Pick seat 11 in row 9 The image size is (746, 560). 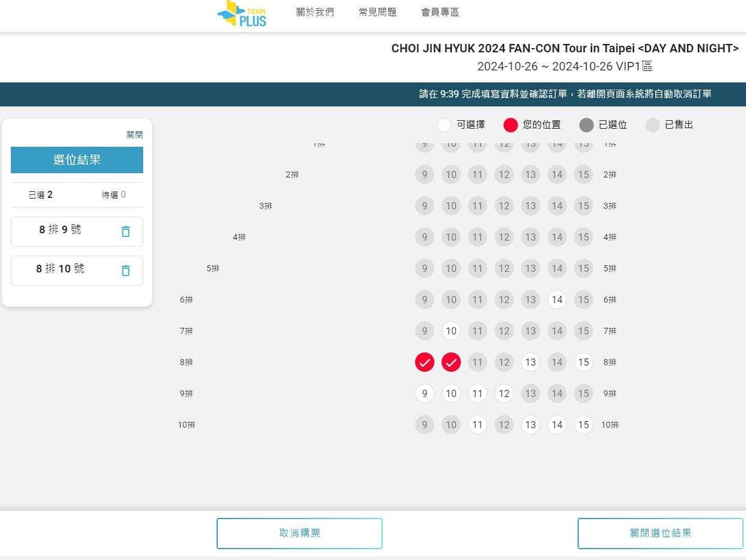click(478, 393)
